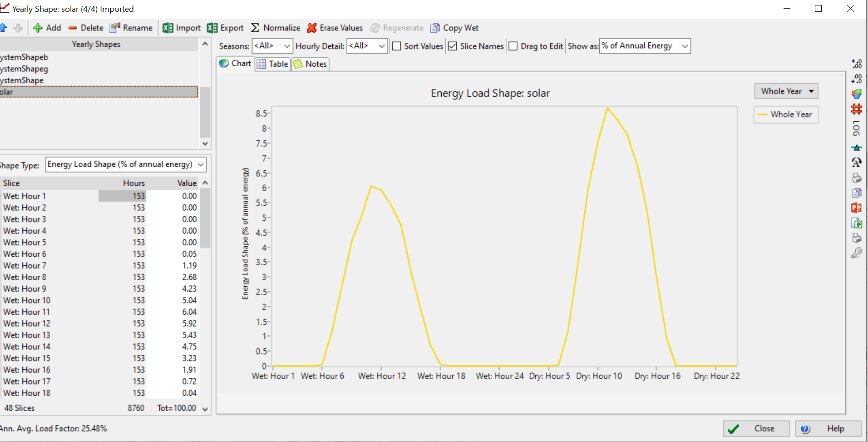The image size is (868, 442).
Task: Click the Yearly Shapes list scroll down arrow
Action: click(205, 144)
